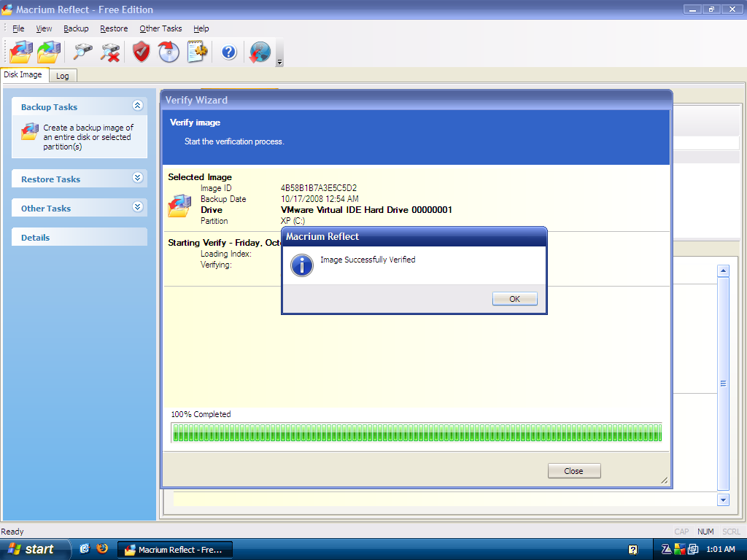This screenshot has height=560, width=747.
Task: Click the scroll up arrow in right pane
Action: click(x=723, y=271)
